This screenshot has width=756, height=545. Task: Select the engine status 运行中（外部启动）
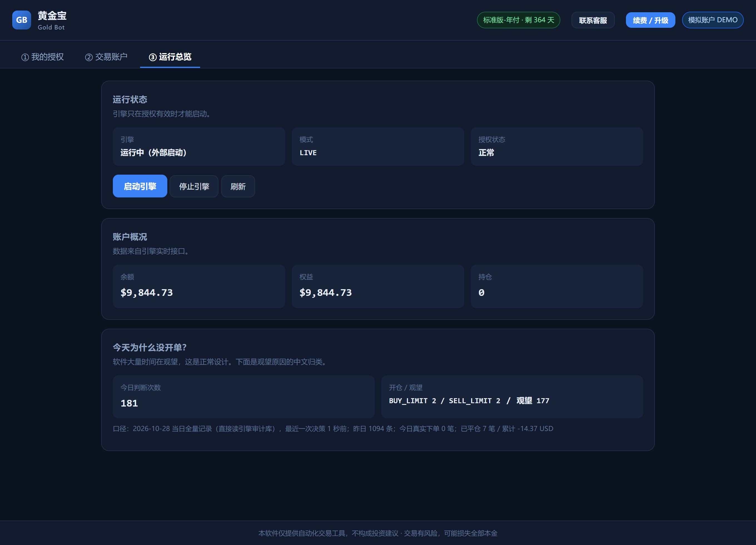(x=153, y=153)
